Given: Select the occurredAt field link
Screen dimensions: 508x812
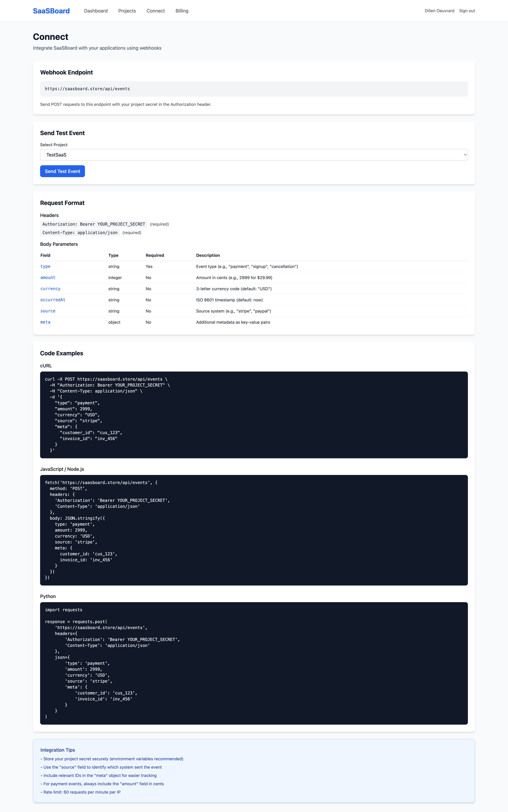Looking at the screenshot, I should point(53,299).
